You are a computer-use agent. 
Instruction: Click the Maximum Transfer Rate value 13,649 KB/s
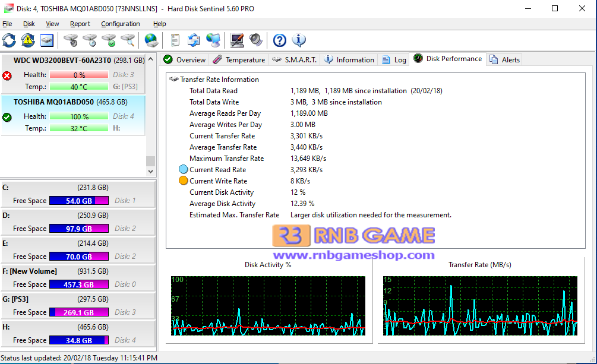308,159
